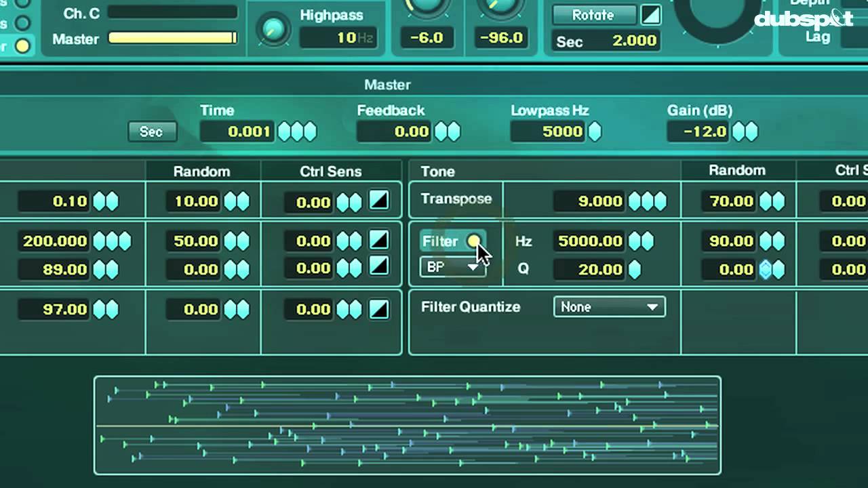Open the BP filter type dropdown
Screen dimensions: 868x488
click(452, 267)
